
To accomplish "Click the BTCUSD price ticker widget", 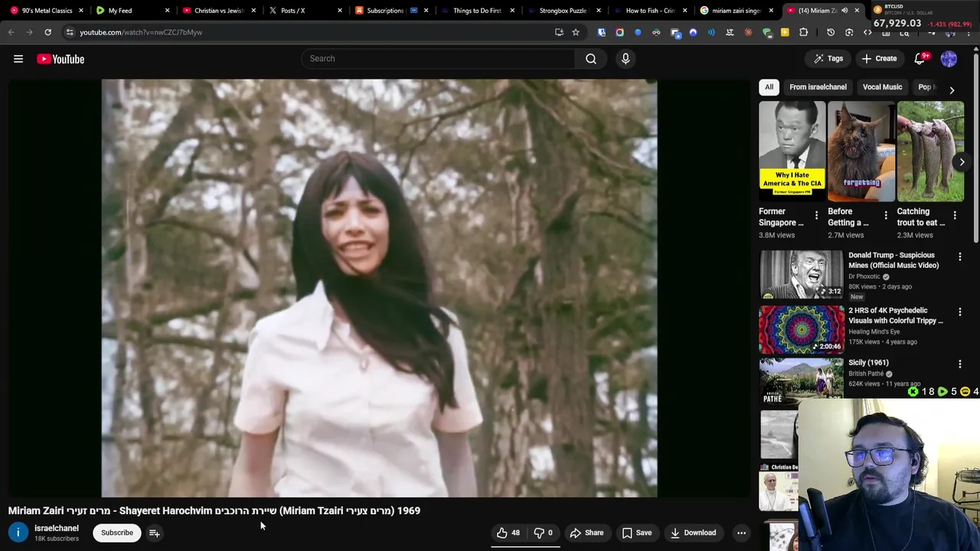I will point(925,16).
